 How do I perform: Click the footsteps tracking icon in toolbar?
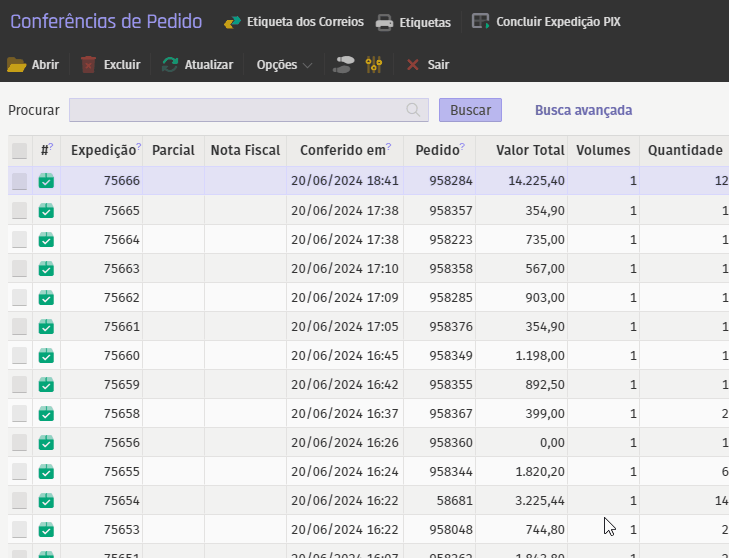point(343,65)
